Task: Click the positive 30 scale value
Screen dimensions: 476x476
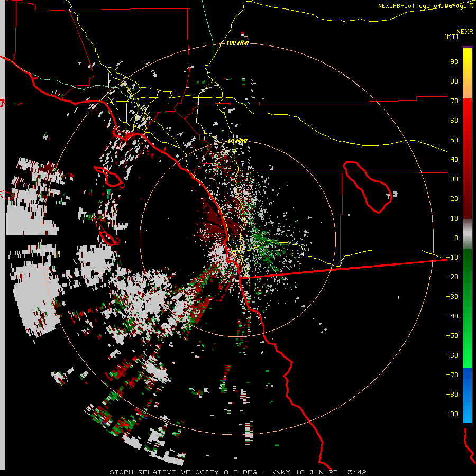Action: (x=454, y=179)
